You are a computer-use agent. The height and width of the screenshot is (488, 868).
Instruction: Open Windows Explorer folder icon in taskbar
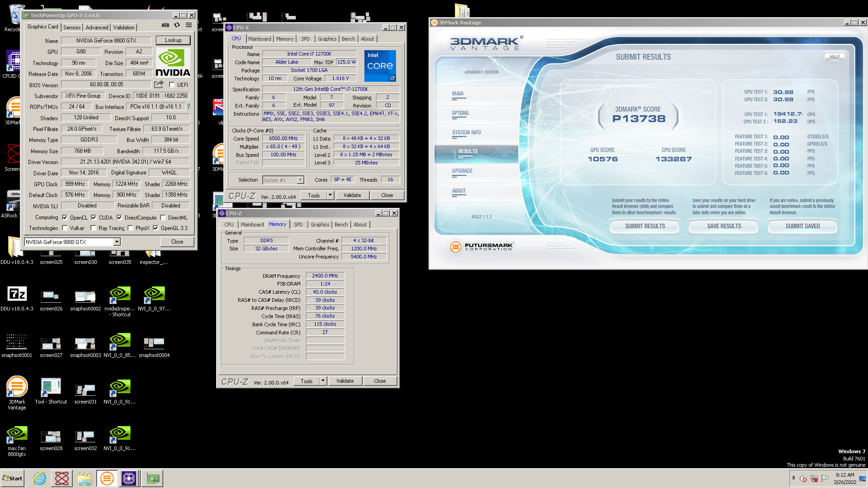(x=85, y=479)
